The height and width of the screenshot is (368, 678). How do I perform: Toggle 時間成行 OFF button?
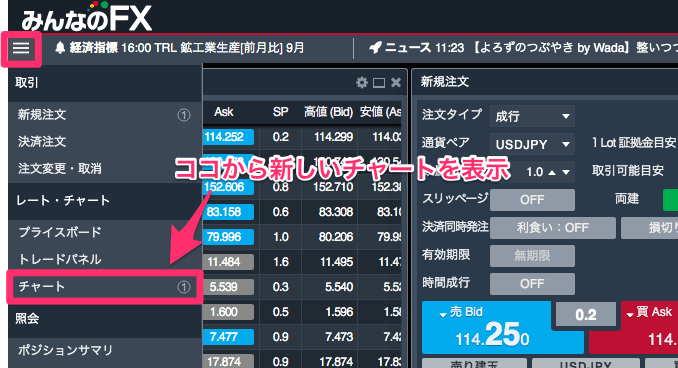532,284
